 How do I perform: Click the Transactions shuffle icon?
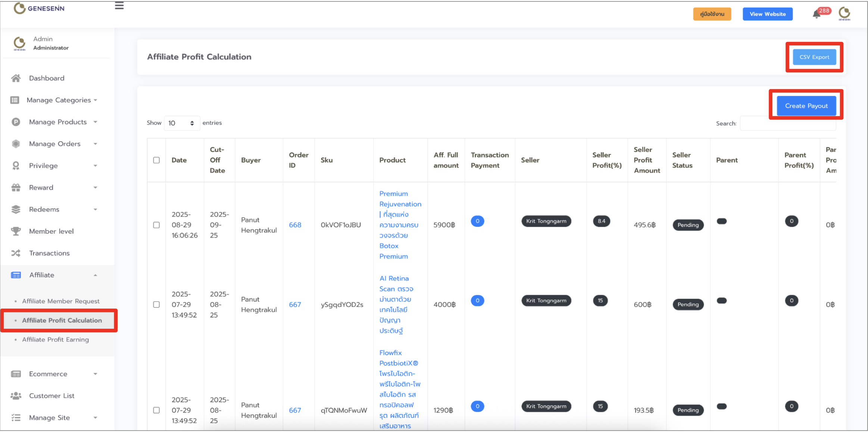(16, 253)
